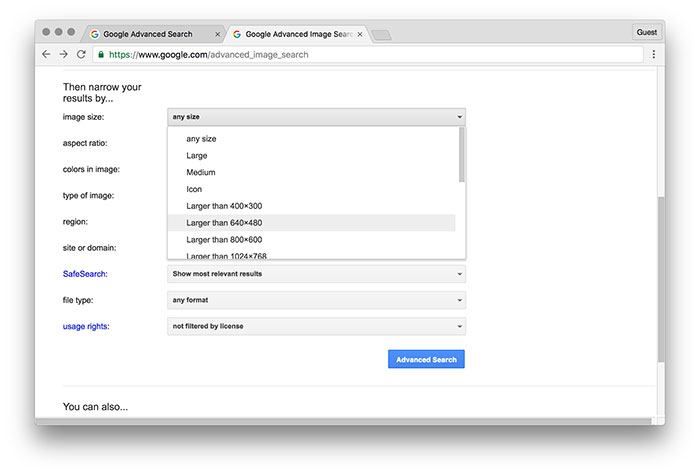Close the Google Advanced Search tab
Viewport: 700px width, 475px height.
[217, 33]
